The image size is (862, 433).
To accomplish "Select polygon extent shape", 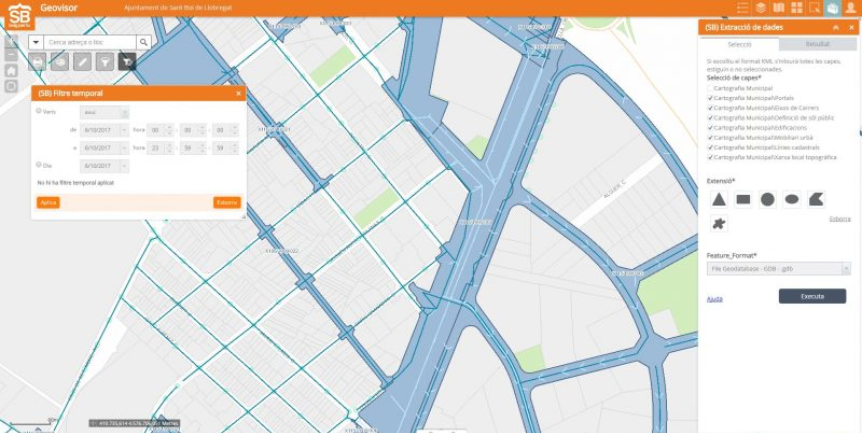I will (x=816, y=199).
